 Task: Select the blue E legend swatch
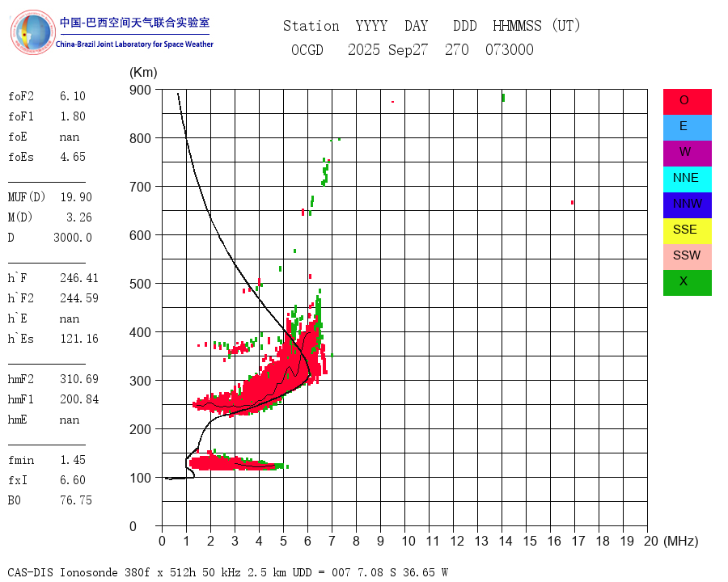pos(687,128)
